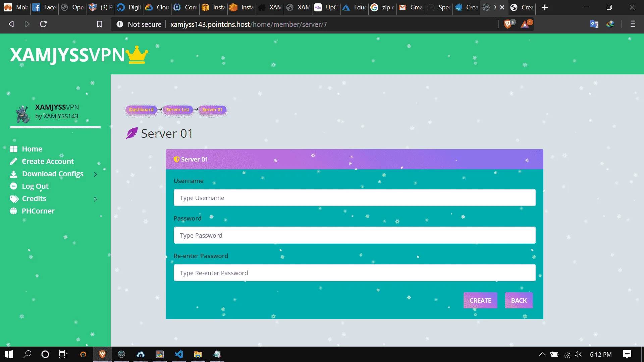Viewport: 644px width, 362px height.
Task: Open the Brave Rewards triangle icon
Action: click(x=525, y=24)
